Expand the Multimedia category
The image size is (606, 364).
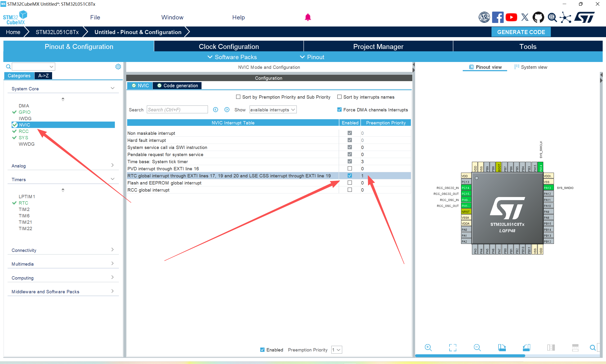(112, 263)
